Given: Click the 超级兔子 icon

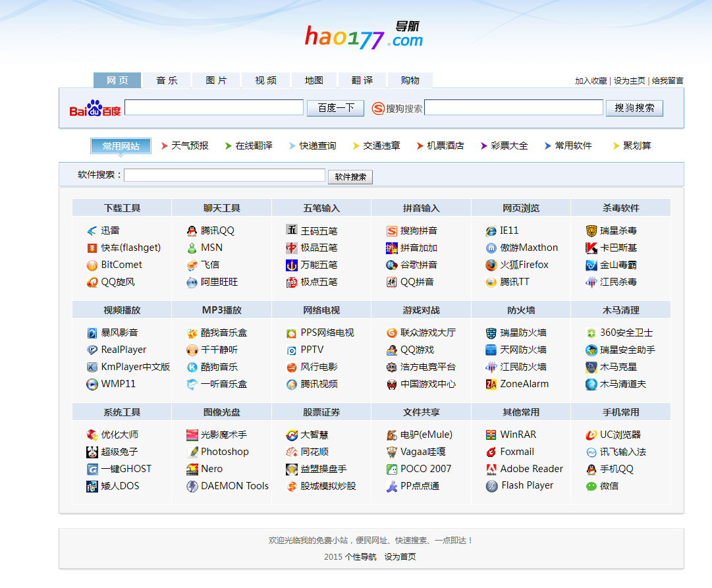Looking at the screenshot, I should 92,452.
